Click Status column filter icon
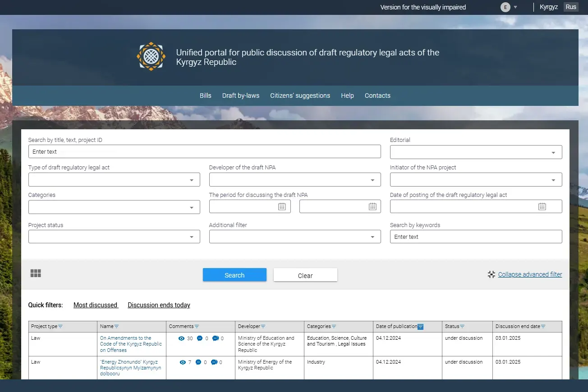 462,326
